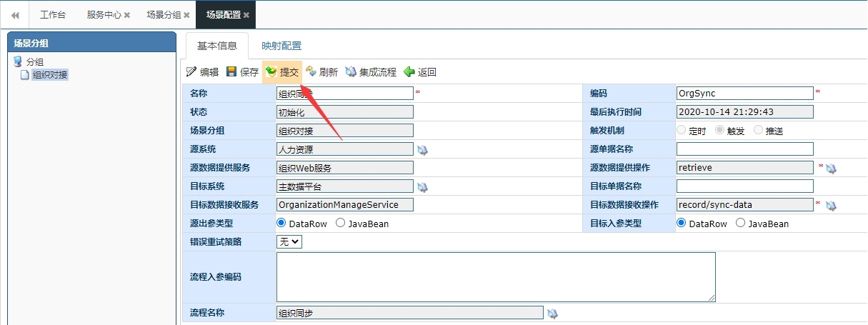This screenshot has height=325, width=868.
Task: Select the 定时 trigger radio button
Action: [x=681, y=131]
